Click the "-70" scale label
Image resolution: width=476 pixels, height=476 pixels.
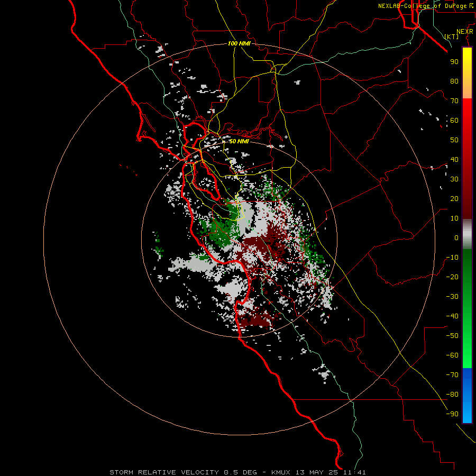click(452, 375)
